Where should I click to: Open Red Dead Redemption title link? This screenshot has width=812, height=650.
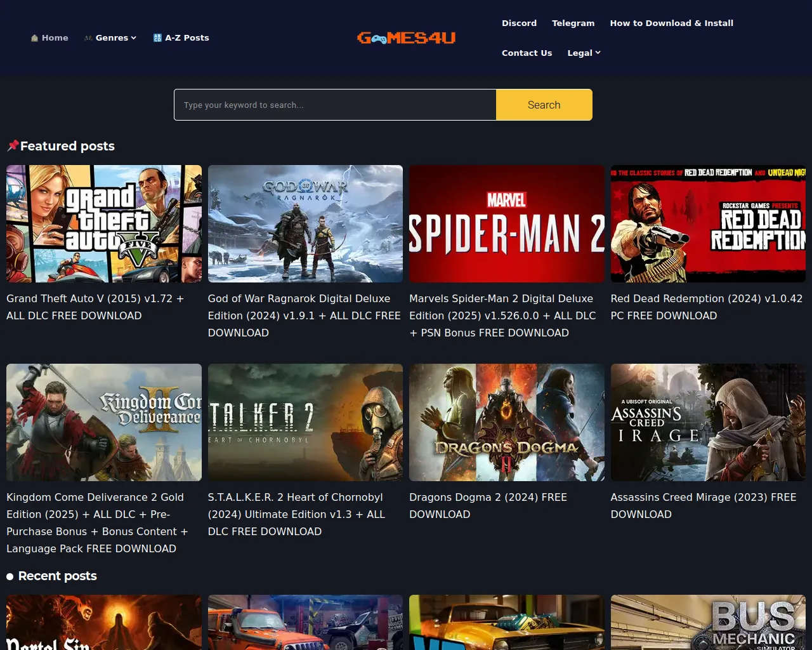(x=707, y=307)
